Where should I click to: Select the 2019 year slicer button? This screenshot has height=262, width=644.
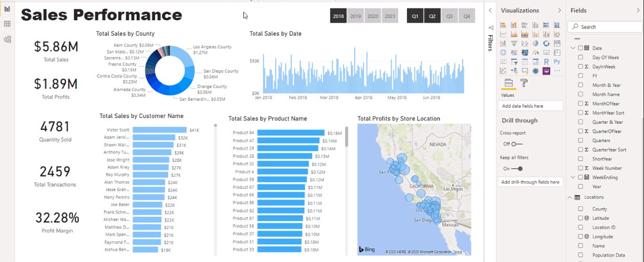click(x=356, y=16)
